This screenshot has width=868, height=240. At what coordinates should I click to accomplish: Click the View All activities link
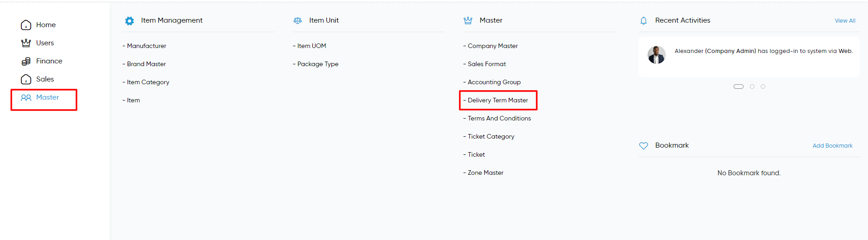point(845,21)
